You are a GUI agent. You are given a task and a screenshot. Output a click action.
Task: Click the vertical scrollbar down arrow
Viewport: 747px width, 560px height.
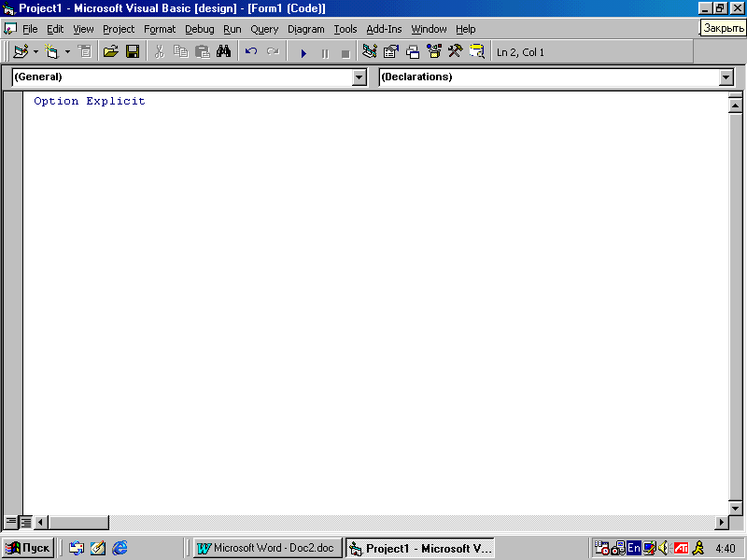click(736, 508)
